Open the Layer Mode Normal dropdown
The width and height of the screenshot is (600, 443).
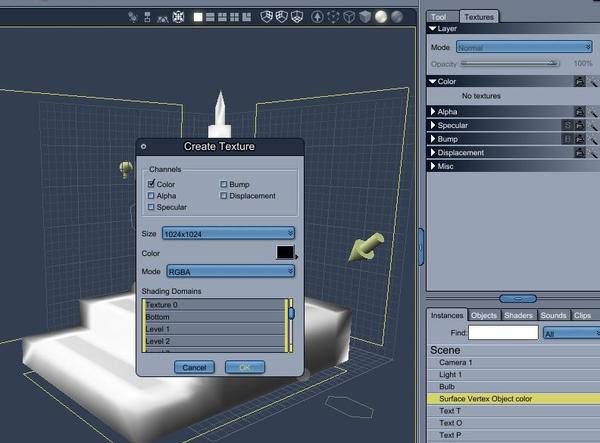(x=524, y=47)
